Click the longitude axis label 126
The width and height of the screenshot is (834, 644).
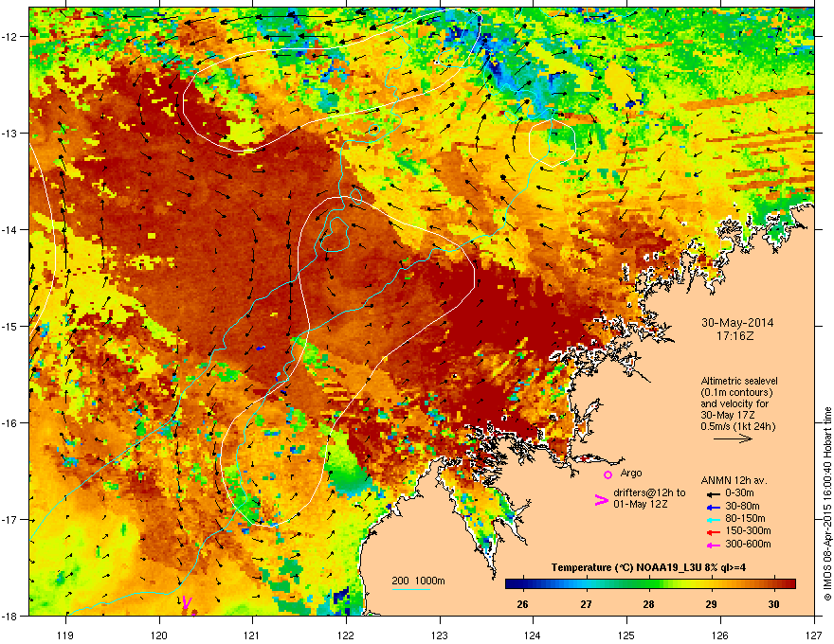point(720,635)
